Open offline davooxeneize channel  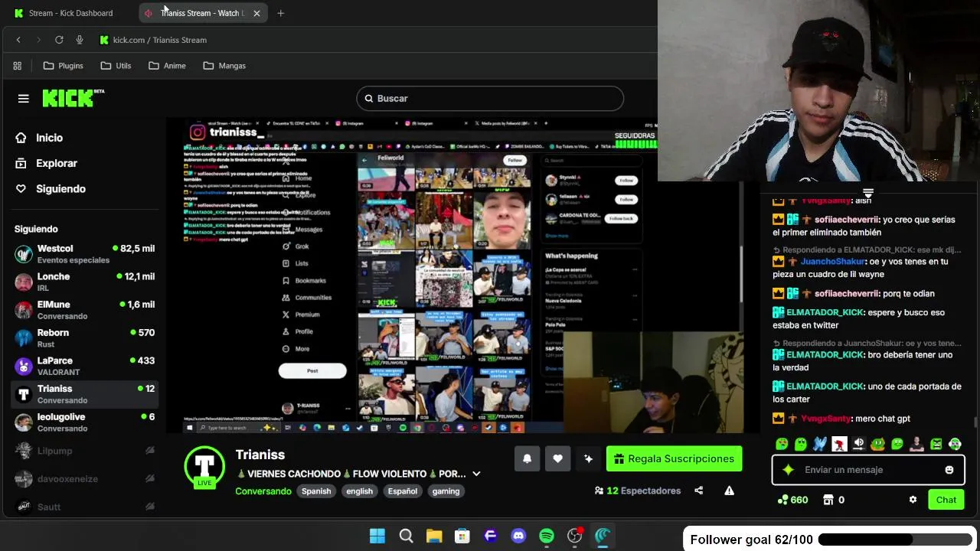click(x=84, y=479)
